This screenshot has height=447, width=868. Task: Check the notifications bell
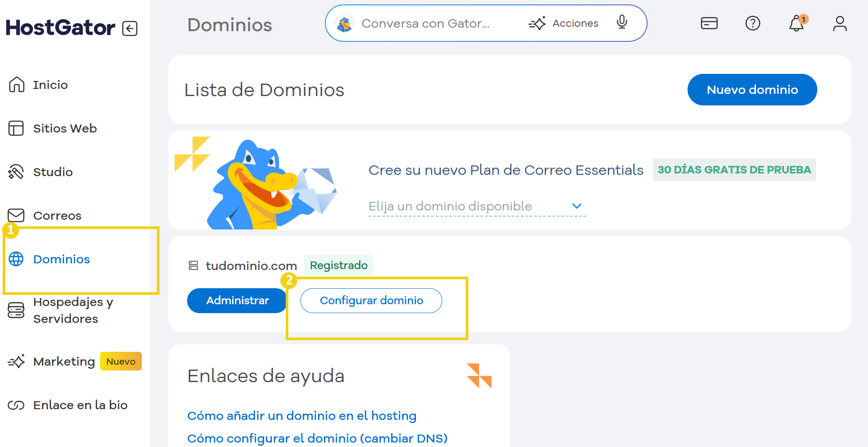click(x=796, y=24)
